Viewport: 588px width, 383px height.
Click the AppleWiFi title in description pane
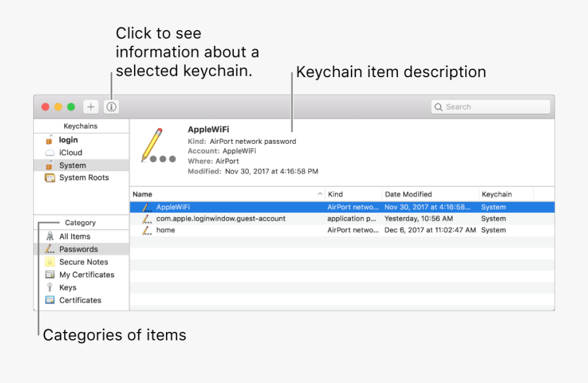pyautogui.click(x=208, y=129)
